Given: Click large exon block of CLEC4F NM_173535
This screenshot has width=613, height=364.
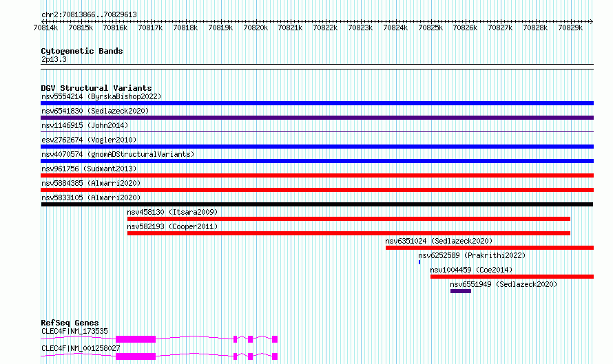Looking at the screenshot, I should coord(136,339).
